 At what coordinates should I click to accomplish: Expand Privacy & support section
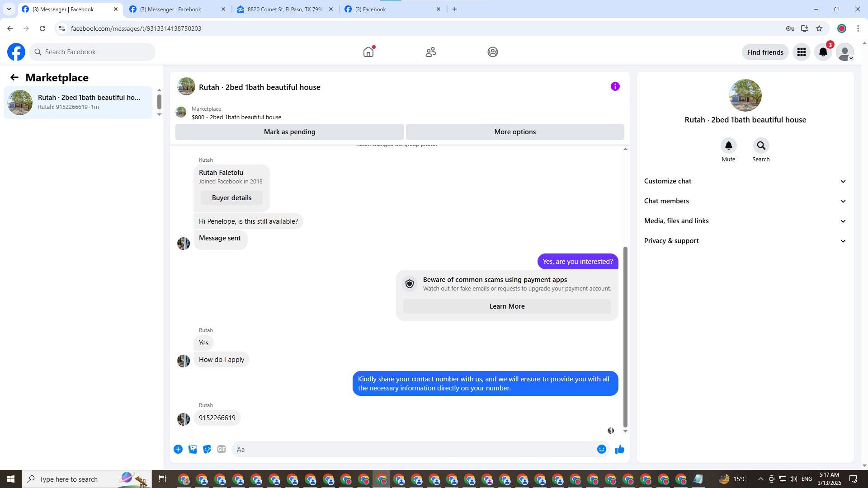[745, 241]
